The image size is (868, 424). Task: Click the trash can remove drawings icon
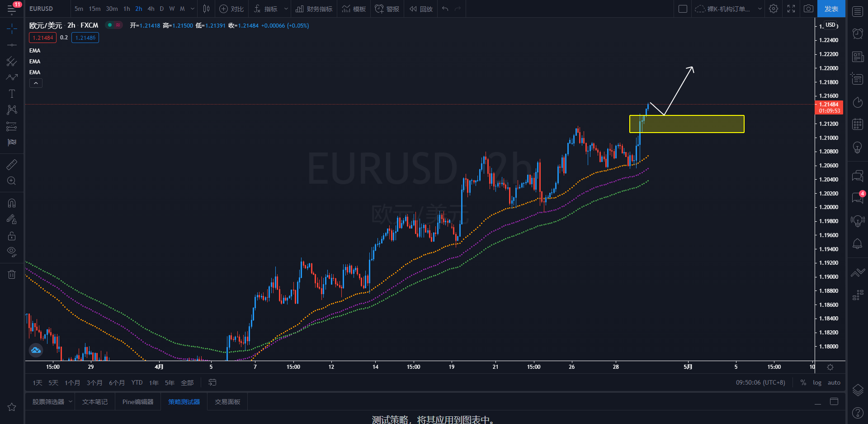click(x=12, y=274)
